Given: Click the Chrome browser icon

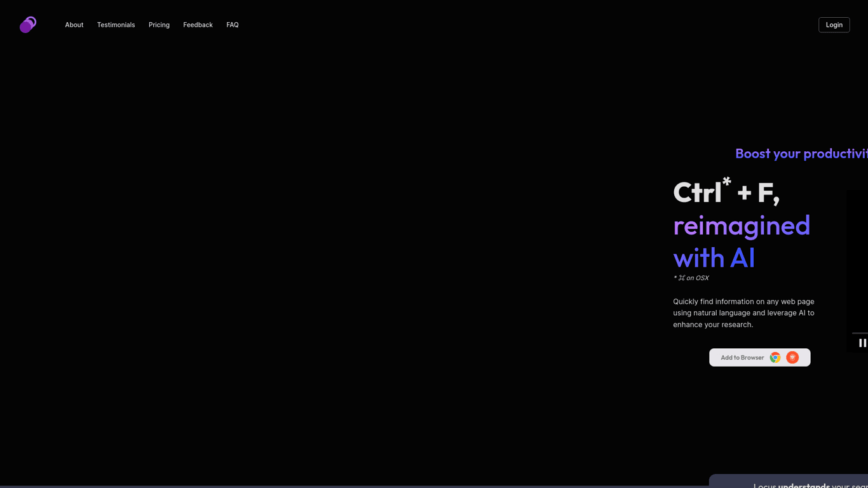Looking at the screenshot, I should (775, 357).
